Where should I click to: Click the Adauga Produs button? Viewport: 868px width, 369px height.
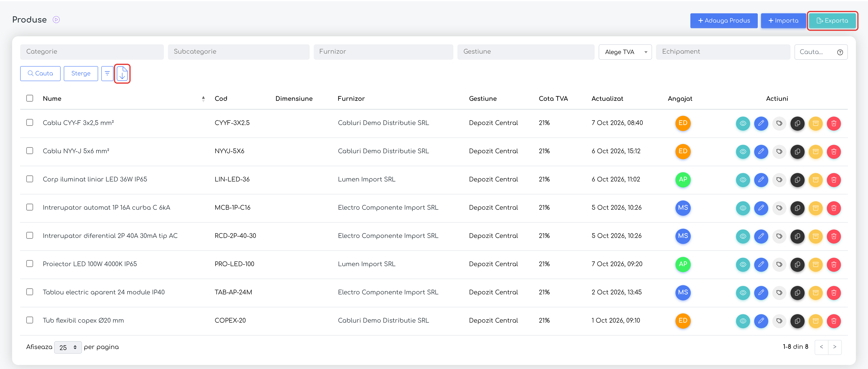coord(724,21)
